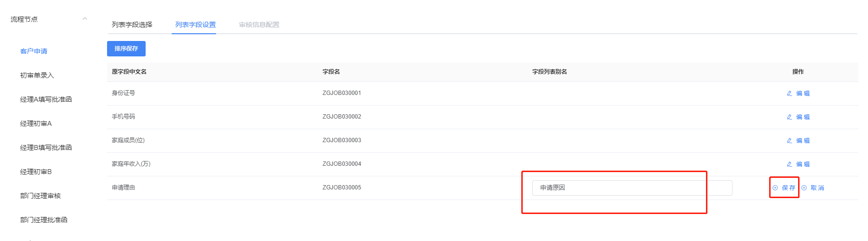This screenshot has height=241, width=868.
Task: Click field name ZGJOB030001
Action: click(342, 93)
